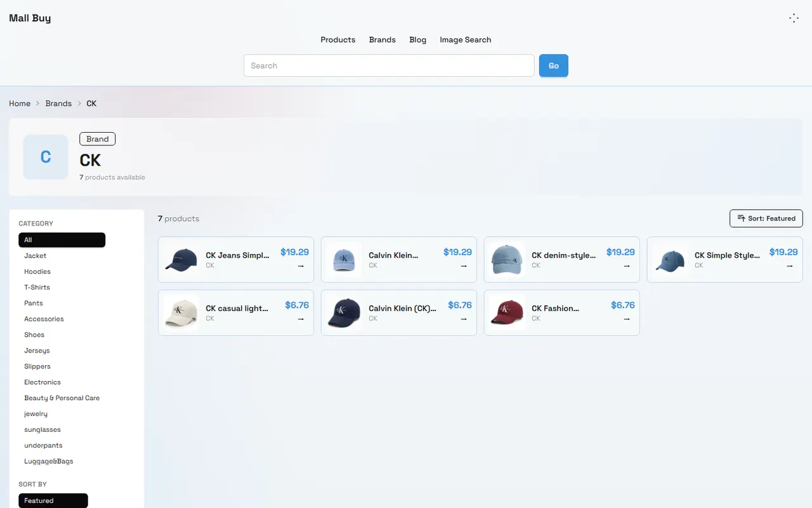Toggle the theme icon in the top-right corner

point(794,18)
